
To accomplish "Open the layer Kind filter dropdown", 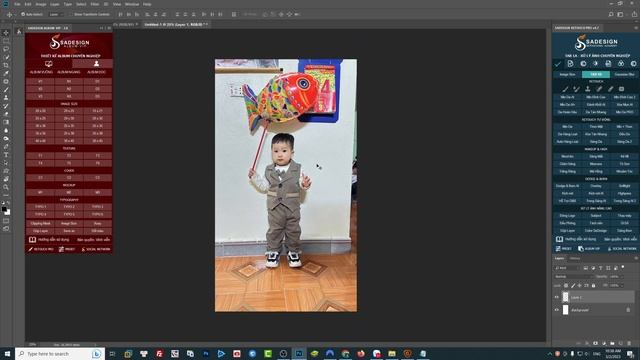I will [567, 268].
